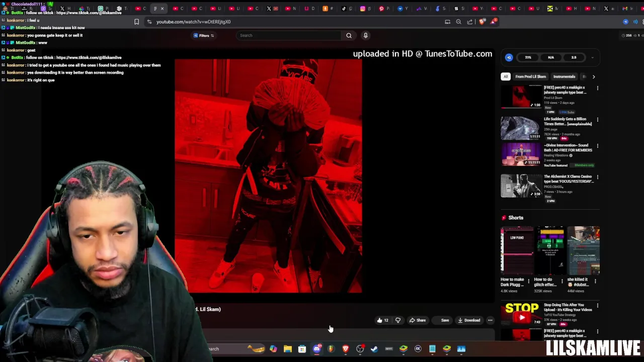Click the Shorts section logo icon
644x362 pixels.
click(x=504, y=218)
